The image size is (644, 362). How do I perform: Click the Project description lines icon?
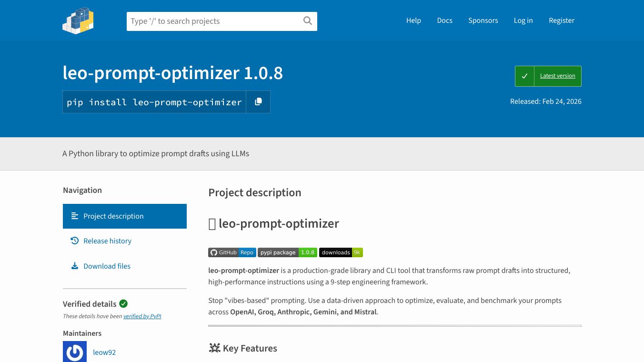tap(75, 216)
